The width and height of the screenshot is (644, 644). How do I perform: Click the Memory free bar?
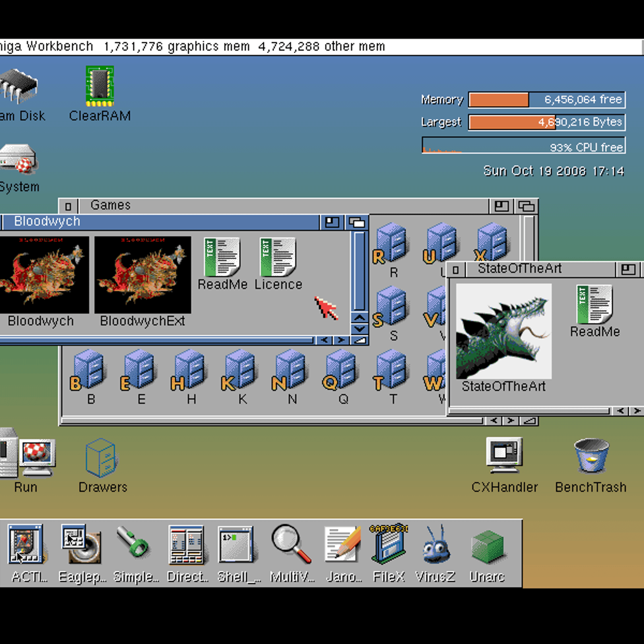pyautogui.click(x=547, y=100)
